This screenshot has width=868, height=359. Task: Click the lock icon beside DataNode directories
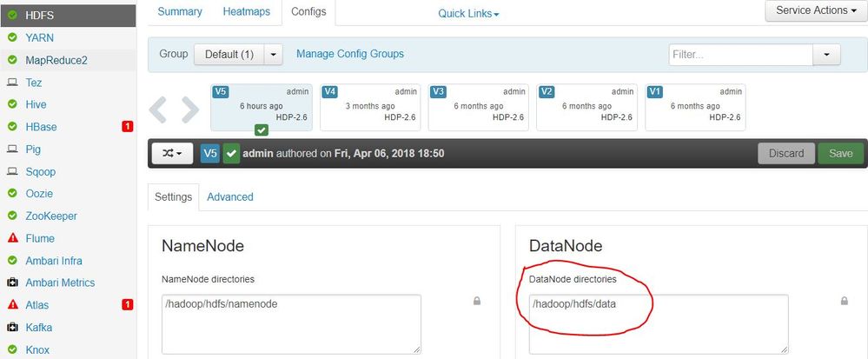click(844, 301)
